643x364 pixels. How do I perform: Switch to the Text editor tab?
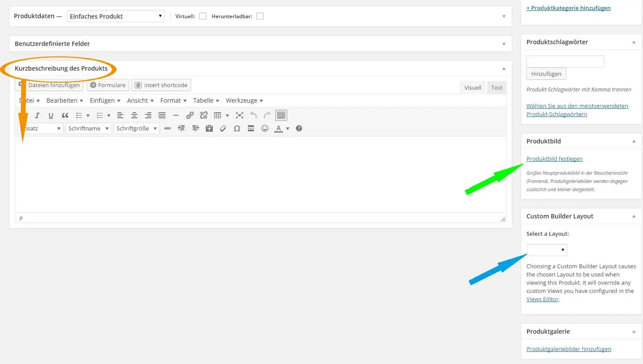point(497,87)
